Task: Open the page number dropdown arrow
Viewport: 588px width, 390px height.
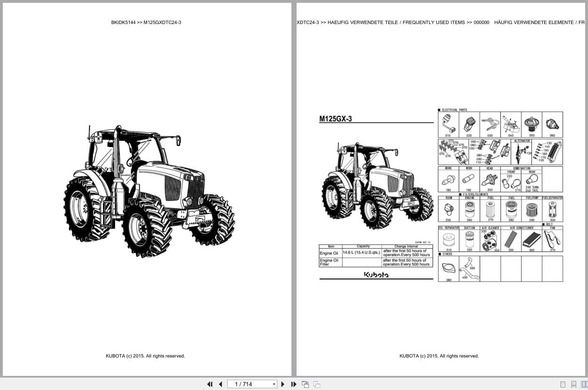Action: 274,384
